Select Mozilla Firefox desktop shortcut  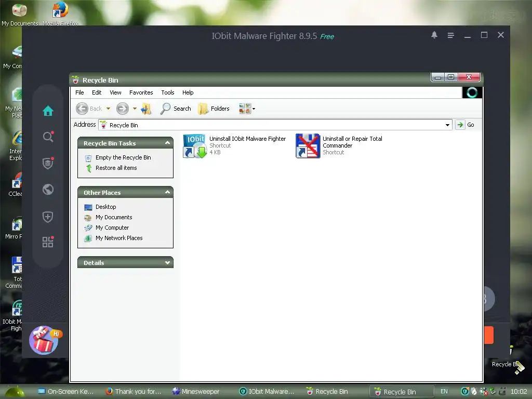coord(60,14)
